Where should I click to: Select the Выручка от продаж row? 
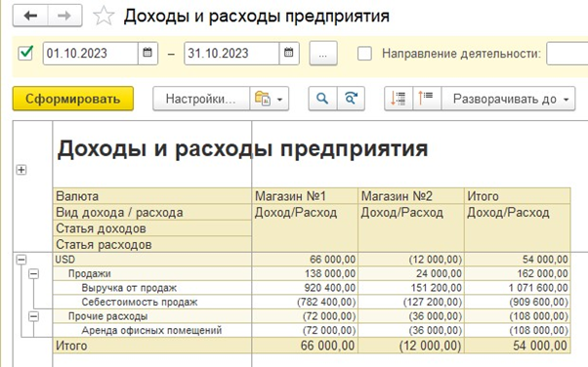tap(129, 288)
